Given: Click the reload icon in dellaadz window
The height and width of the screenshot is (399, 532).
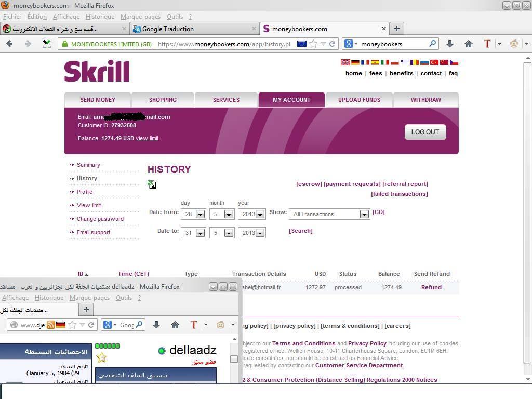Looking at the screenshot, I should [x=91, y=325].
